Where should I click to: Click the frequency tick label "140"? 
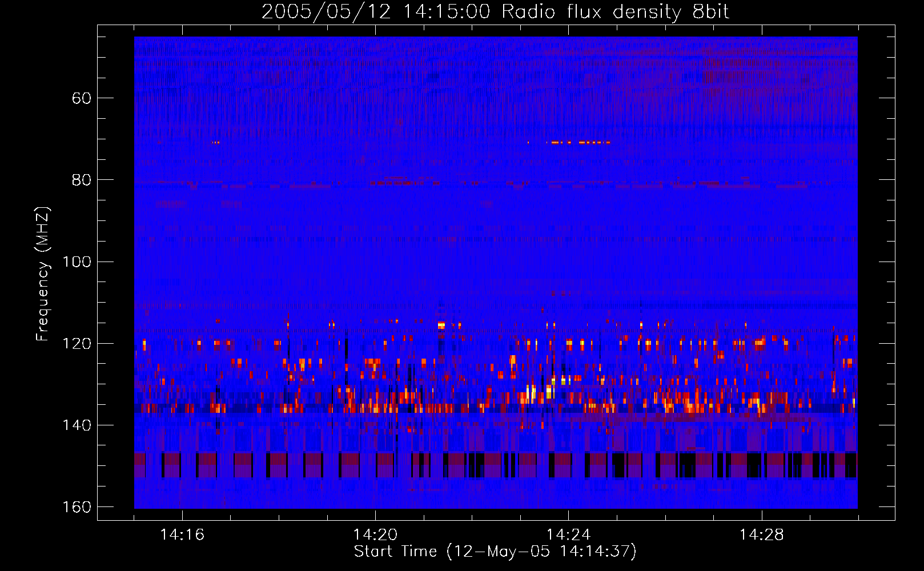pos(77,425)
